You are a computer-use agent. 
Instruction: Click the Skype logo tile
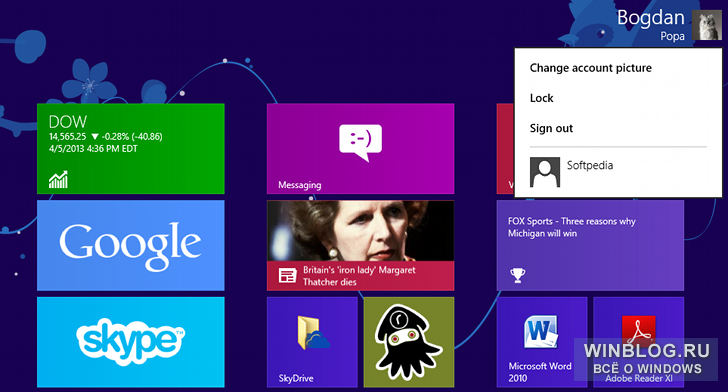tap(130, 342)
